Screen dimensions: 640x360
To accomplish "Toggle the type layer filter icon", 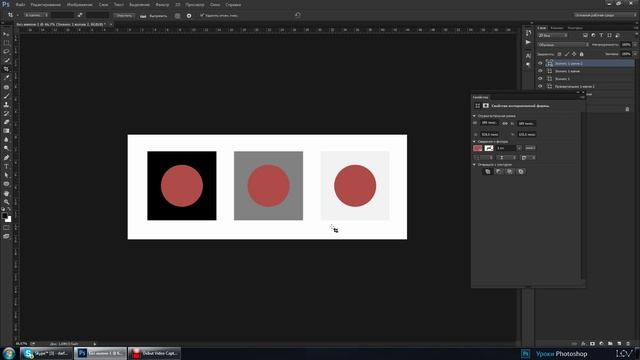I will coord(601,36).
